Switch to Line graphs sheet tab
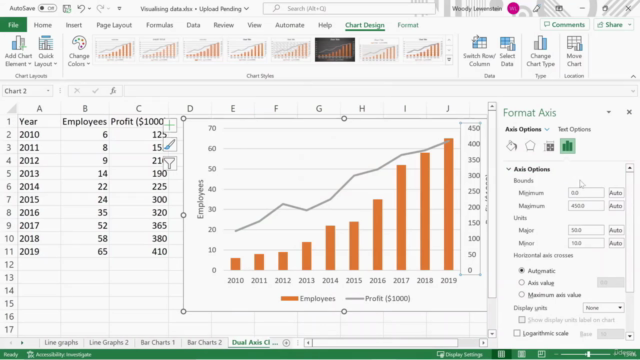Viewport: 640px width, 360px height. click(61, 342)
